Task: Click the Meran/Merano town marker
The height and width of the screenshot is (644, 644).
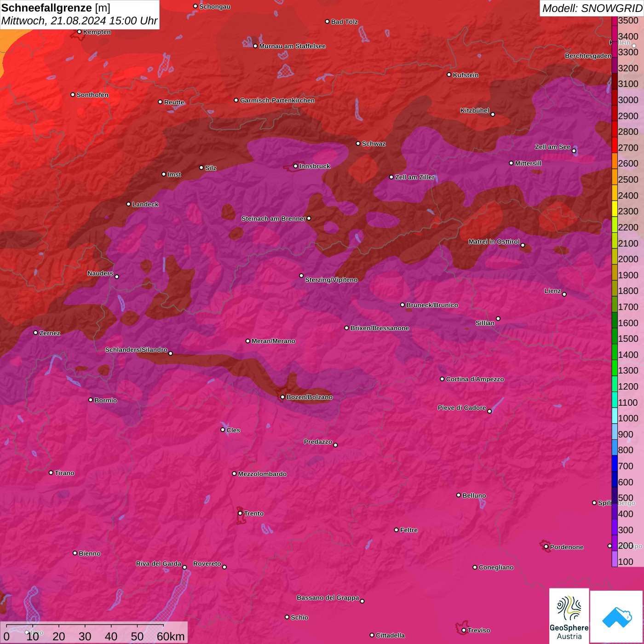Action: coord(247,341)
